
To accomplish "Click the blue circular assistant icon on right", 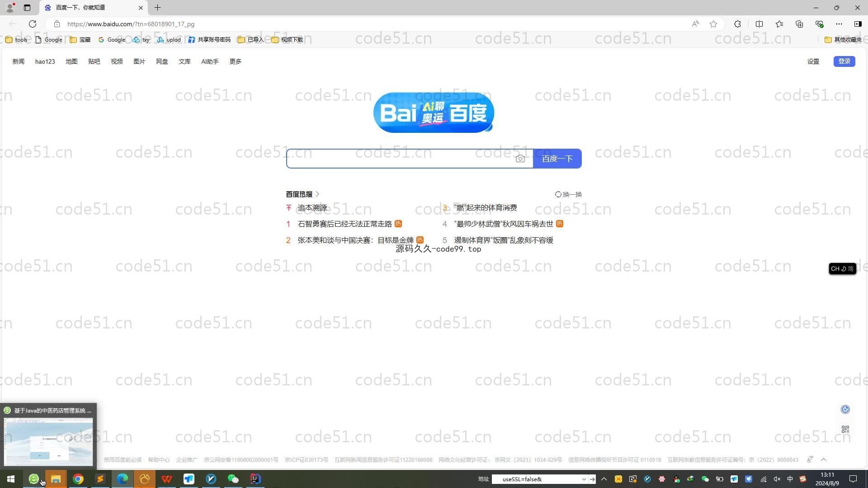I will tap(845, 409).
